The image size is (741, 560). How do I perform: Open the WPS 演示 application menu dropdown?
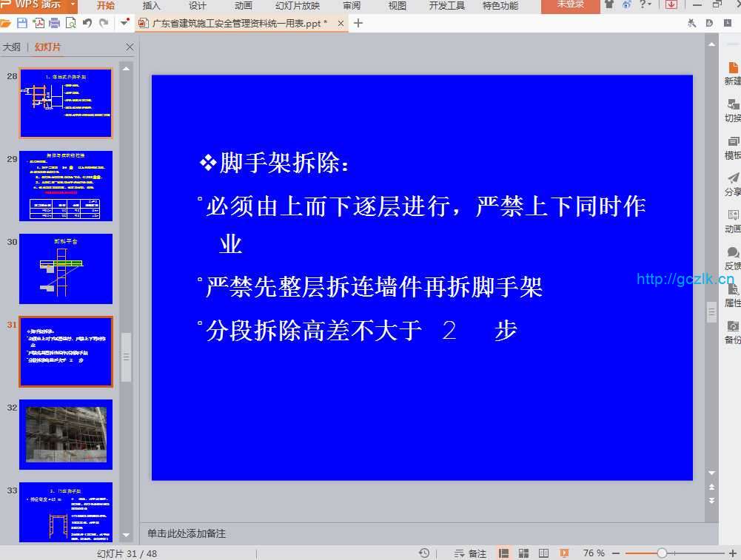coord(73,5)
